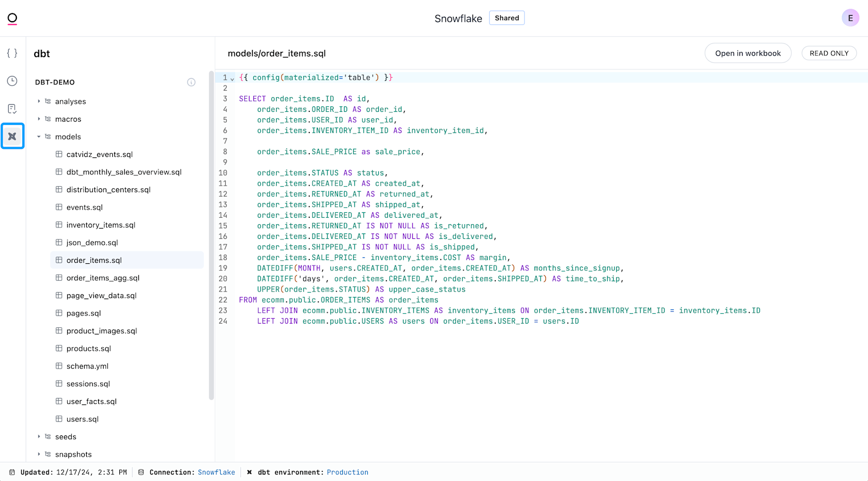Open the notes/snippets sidebar icon
Viewport: 868px width, 481px height.
12,109
